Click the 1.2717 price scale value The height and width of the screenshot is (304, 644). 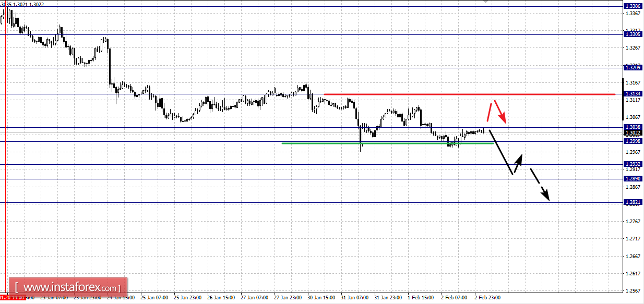[633, 239]
